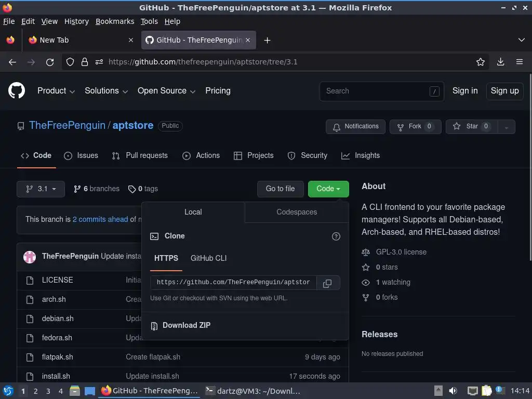Click the file icon next to LICENSE
The image size is (532, 399).
click(30, 280)
